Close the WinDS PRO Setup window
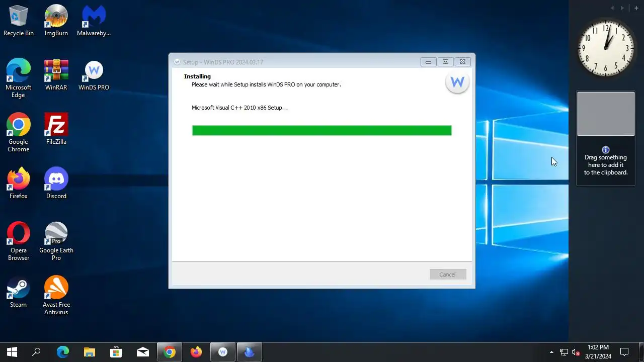This screenshot has width=644, height=362. point(462,62)
